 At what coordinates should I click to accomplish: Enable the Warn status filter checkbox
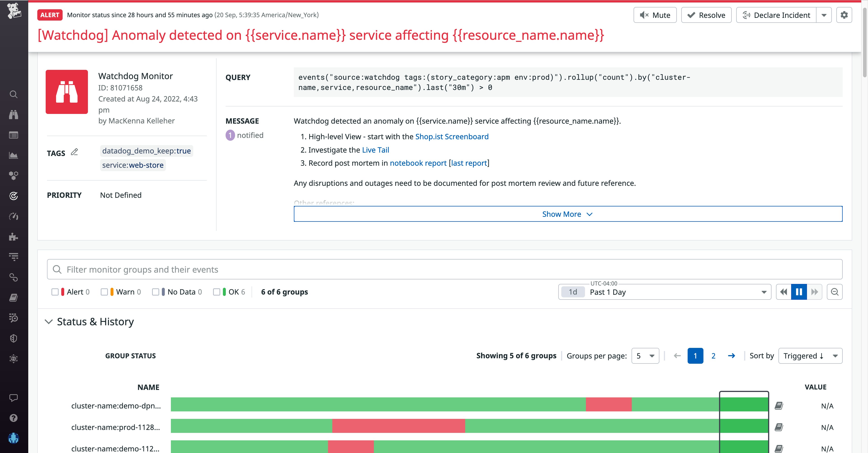click(104, 292)
